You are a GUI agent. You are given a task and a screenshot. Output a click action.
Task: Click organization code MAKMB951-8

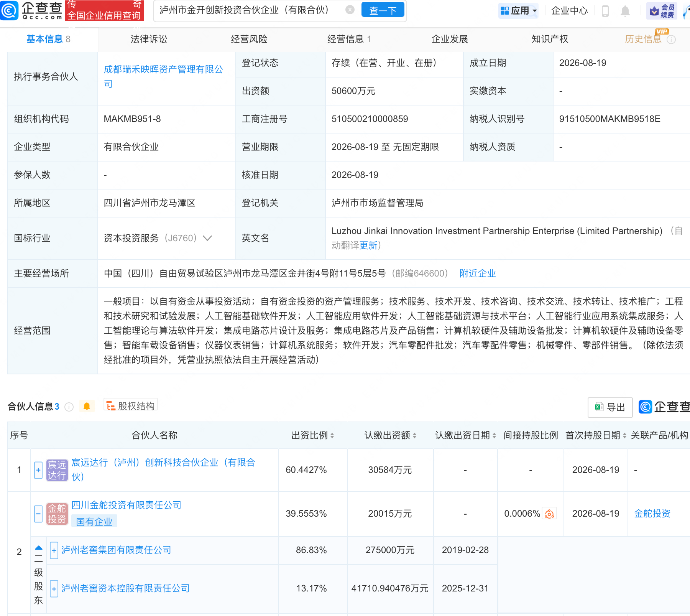[132, 119]
